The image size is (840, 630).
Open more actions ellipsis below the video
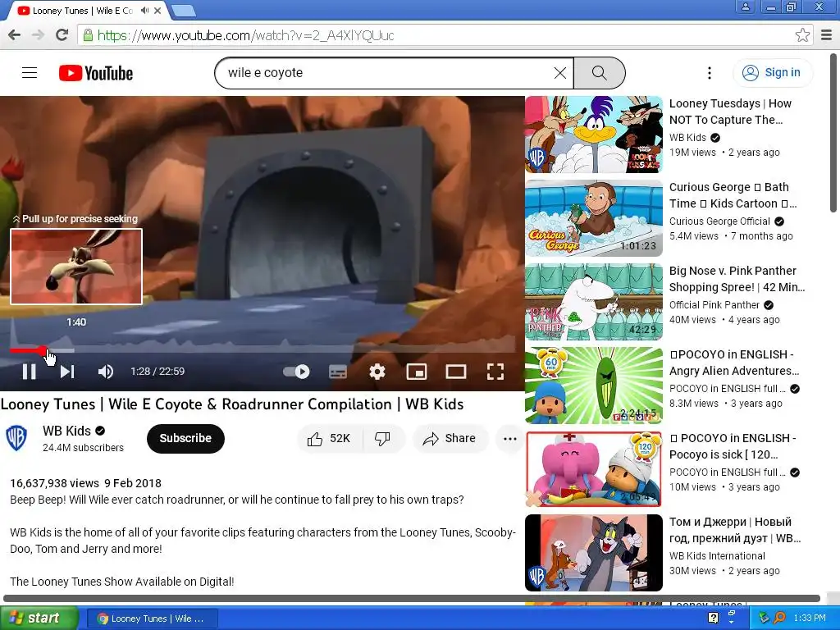(x=510, y=439)
